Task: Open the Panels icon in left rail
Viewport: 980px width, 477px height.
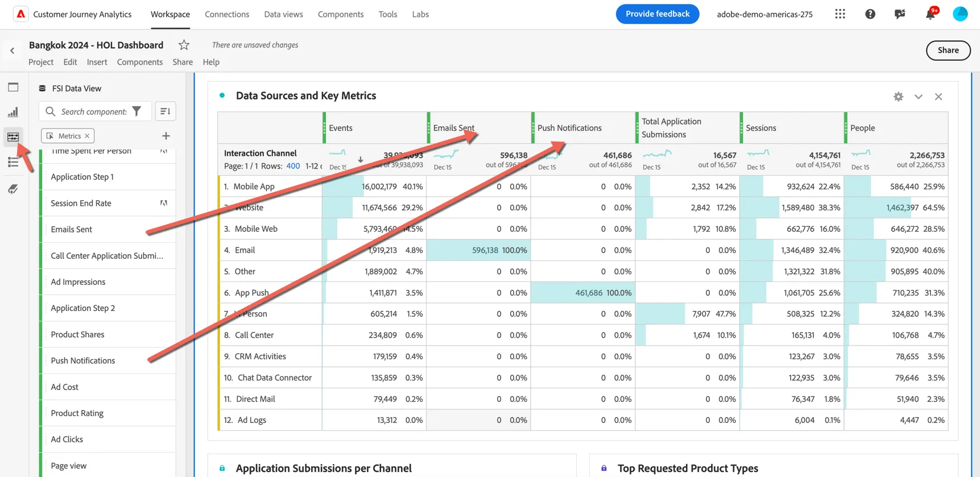Action: click(13, 87)
